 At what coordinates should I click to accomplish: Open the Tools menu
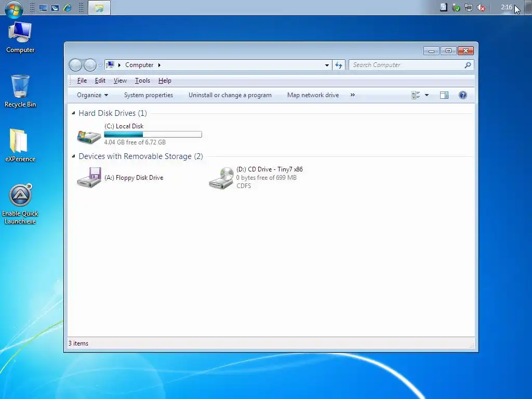point(142,81)
